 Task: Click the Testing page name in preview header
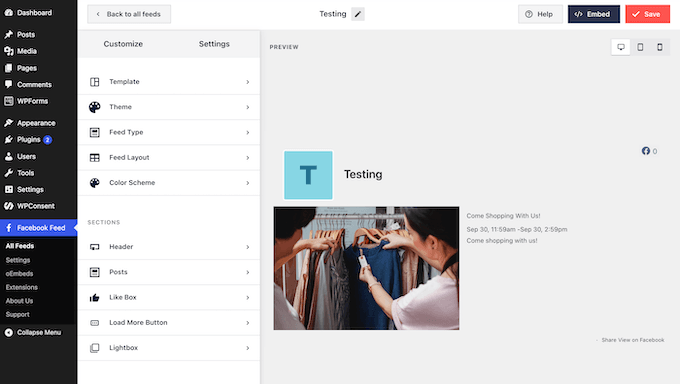tap(363, 174)
